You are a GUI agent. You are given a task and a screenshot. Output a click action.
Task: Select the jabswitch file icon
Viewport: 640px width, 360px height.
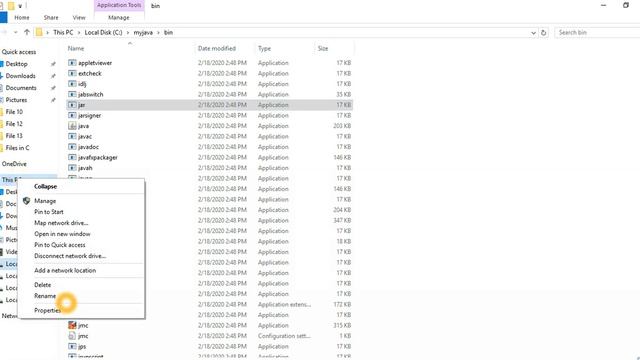coord(72,94)
